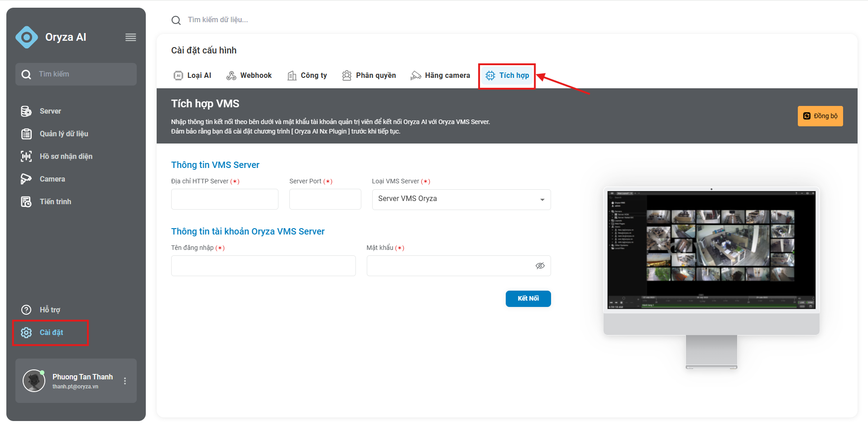Click the top search bar magnifier icon
This screenshot has width=868, height=426.
point(176,20)
